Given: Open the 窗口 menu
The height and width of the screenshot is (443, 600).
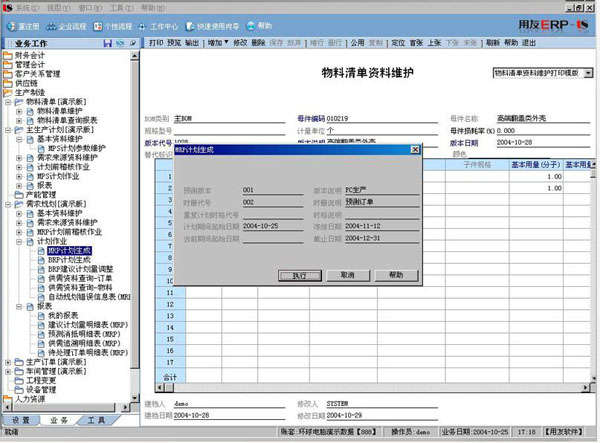Looking at the screenshot, I should coord(90,8).
